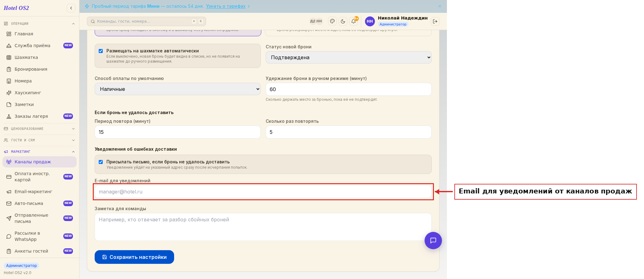
Task: Follow the Узнать о тарифах link
Action: coord(226,6)
